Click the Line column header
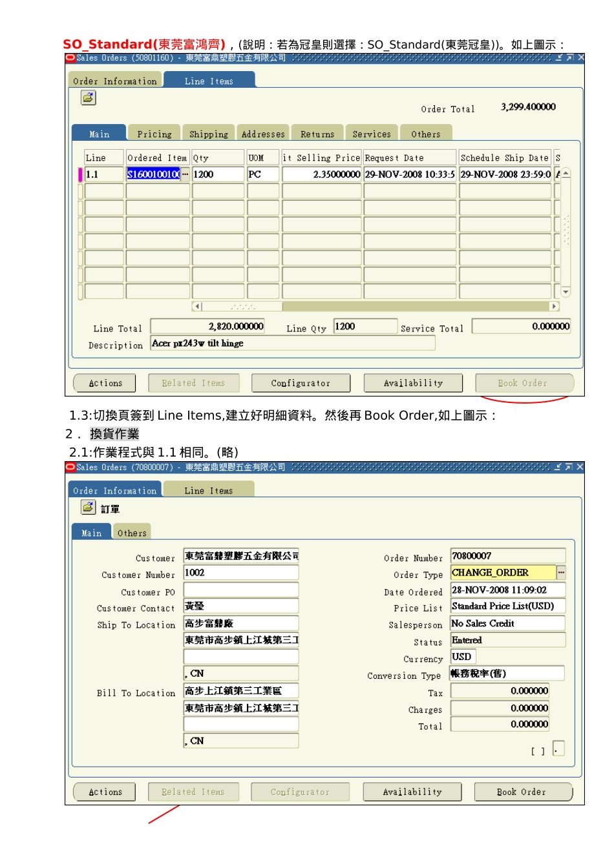The height and width of the screenshot is (868, 614). click(104, 158)
